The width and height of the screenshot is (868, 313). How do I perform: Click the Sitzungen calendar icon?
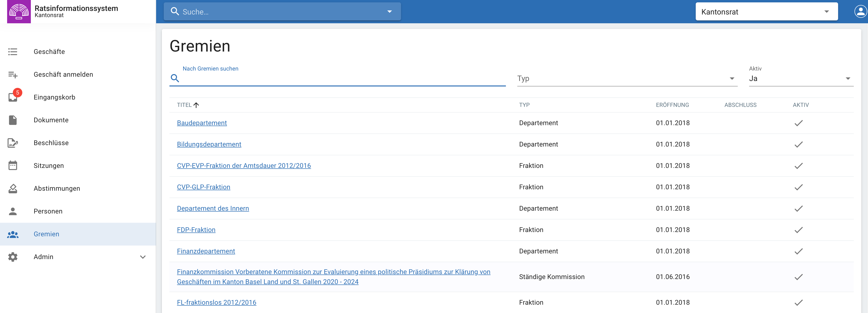pyautogui.click(x=13, y=166)
